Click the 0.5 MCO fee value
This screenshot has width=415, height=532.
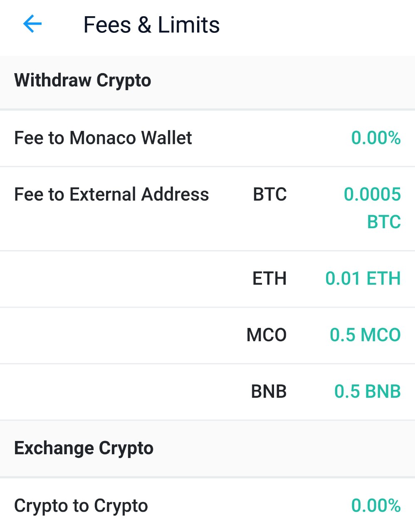pyautogui.click(x=365, y=335)
